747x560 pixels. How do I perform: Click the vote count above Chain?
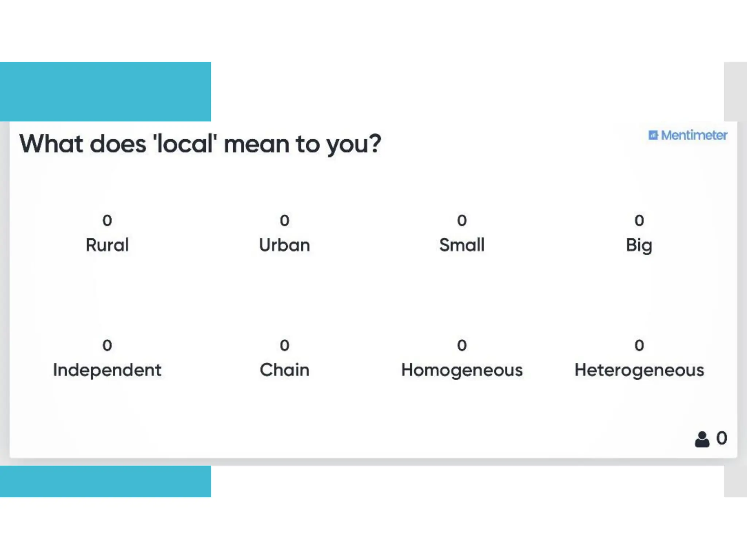pos(285,345)
